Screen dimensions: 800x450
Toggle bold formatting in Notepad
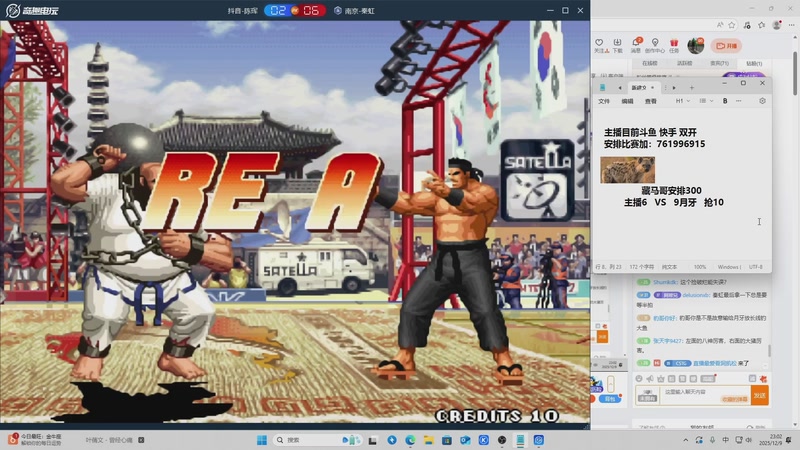(x=725, y=101)
